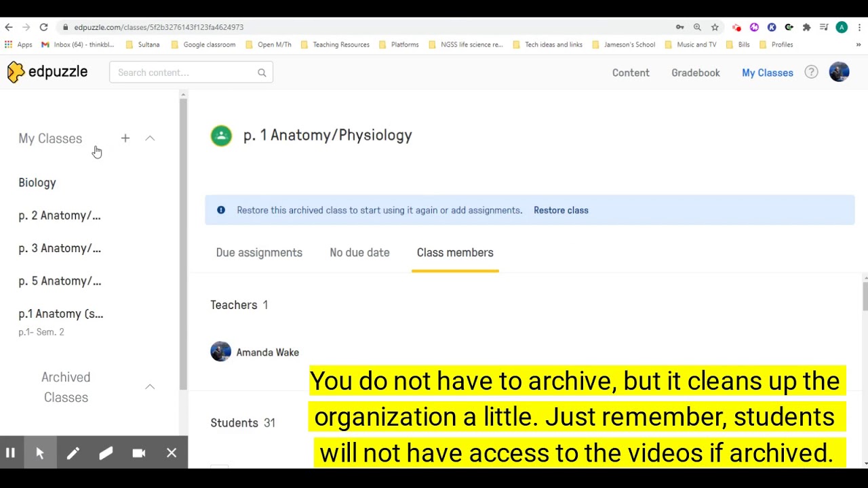The image size is (868, 488).
Task: Open the Extensions puzzle piece menu
Action: (x=806, y=27)
